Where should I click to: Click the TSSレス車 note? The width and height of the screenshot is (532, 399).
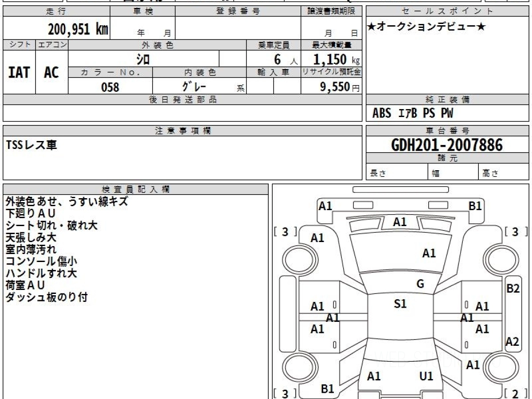[x=31, y=145]
